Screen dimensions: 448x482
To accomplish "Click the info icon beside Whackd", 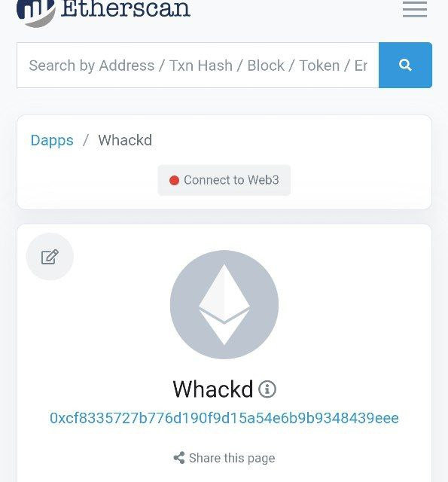I will pyautogui.click(x=267, y=389).
